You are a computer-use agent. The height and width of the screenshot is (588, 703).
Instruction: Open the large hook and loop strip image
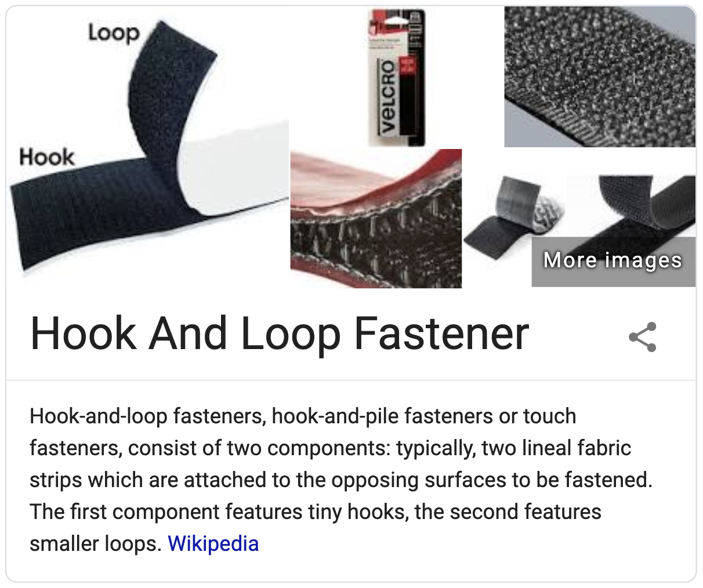(148, 147)
